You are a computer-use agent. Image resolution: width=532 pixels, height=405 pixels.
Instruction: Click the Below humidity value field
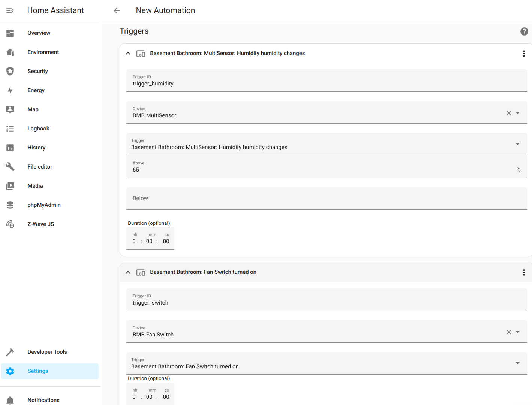click(x=326, y=199)
